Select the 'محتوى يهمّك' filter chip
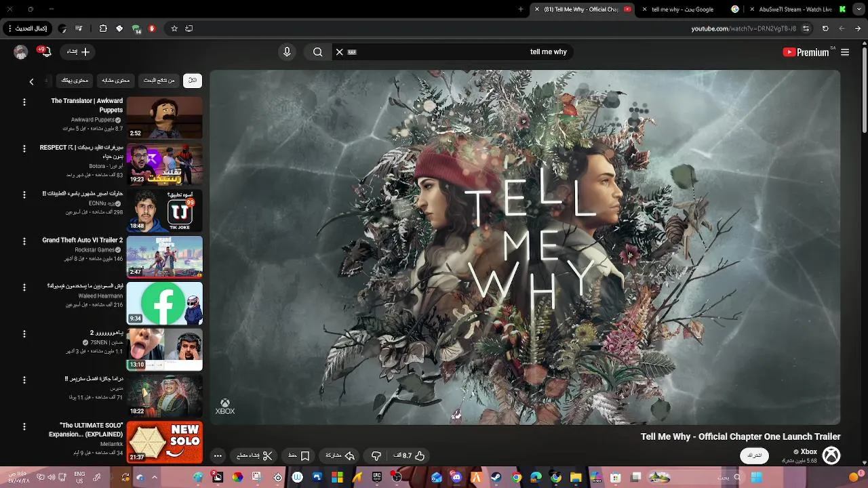Screen dimensions: 868x488 pos(75,81)
